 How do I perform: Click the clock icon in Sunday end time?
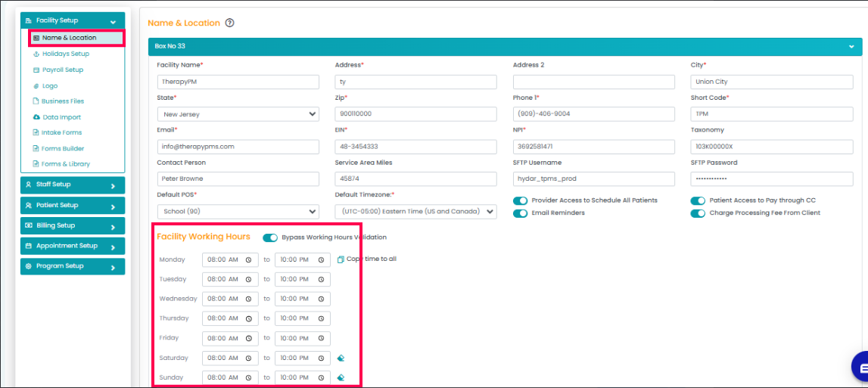tap(321, 377)
